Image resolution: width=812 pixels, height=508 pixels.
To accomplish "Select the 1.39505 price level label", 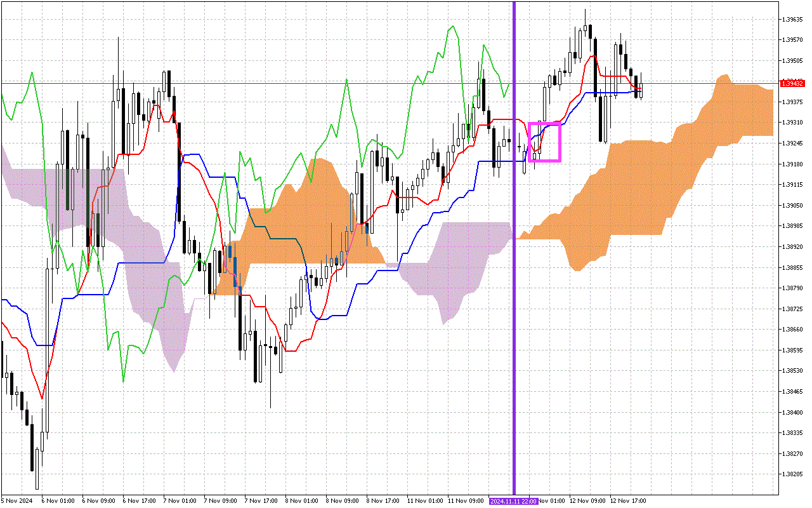I will click(792, 61).
